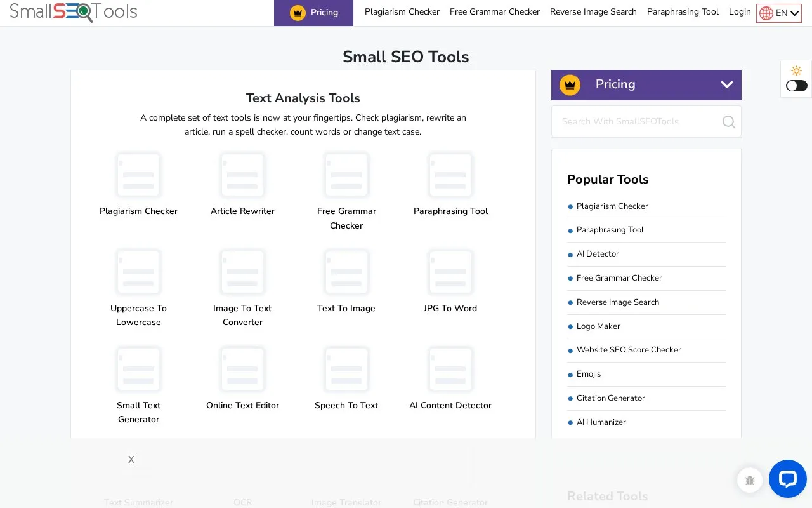Open Logo Maker from Popular Tools
This screenshot has height=508, width=812.
tap(598, 326)
